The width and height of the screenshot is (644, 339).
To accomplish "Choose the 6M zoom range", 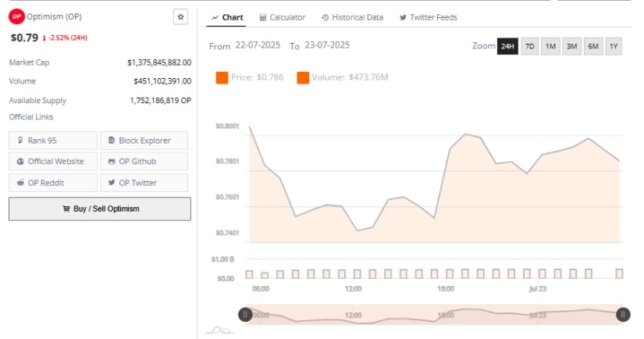I will (593, 46).
